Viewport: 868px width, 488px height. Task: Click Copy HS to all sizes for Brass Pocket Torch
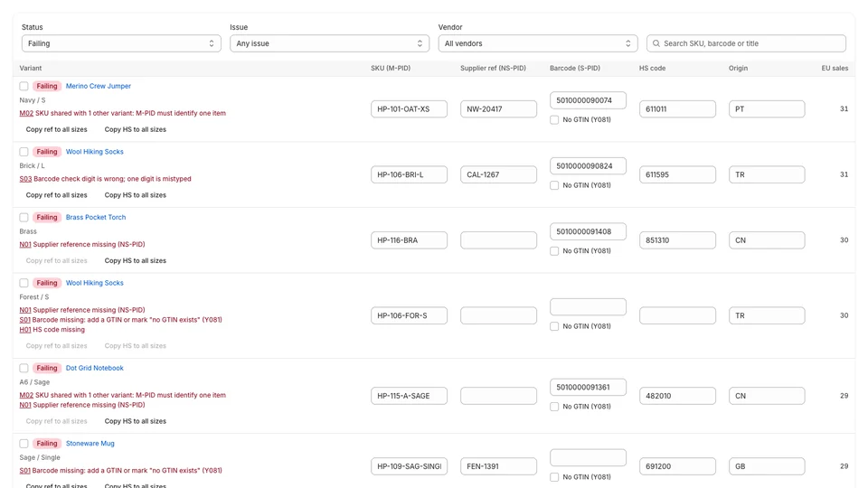pos(135,260)
